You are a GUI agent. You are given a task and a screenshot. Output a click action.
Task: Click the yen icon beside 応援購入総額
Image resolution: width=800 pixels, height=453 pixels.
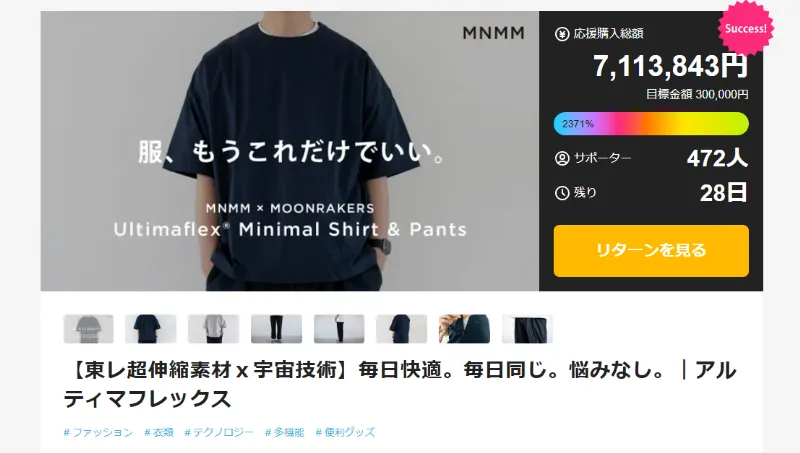click(x=562, y=34)
